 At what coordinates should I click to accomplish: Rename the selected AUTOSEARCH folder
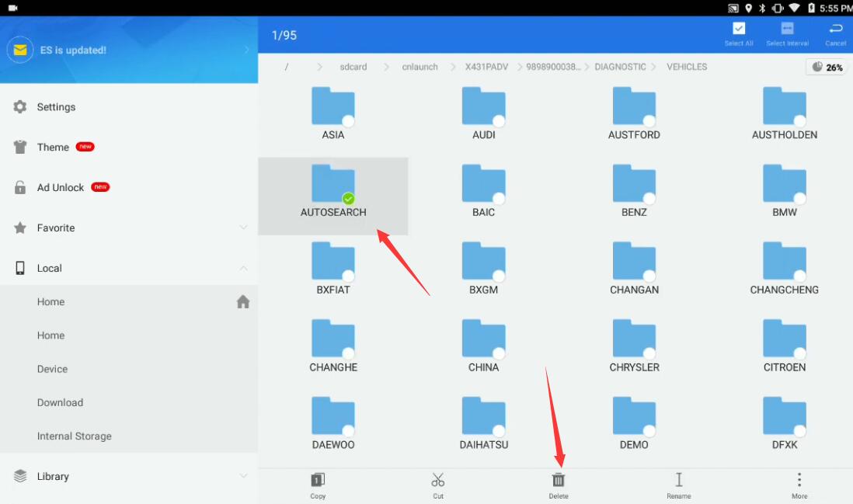pyautogui.click(x=678, y=485)
